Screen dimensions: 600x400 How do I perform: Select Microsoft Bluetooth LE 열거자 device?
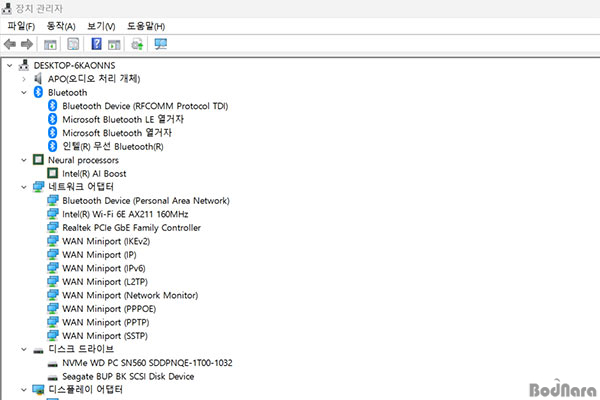123,119
